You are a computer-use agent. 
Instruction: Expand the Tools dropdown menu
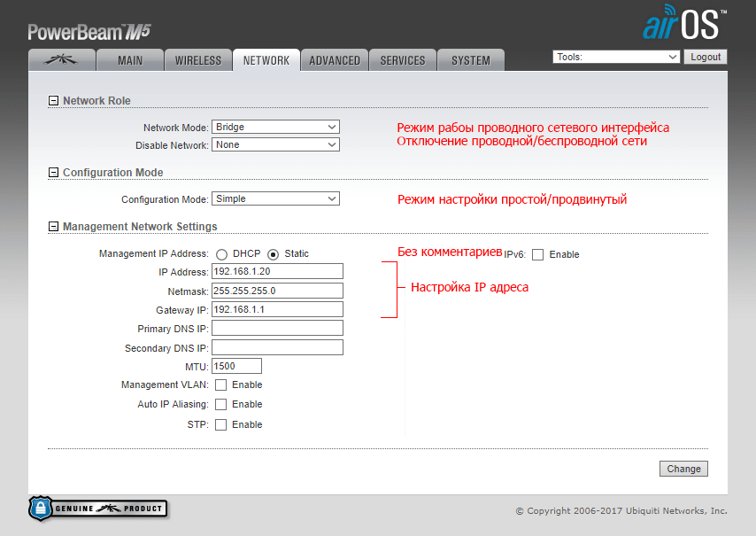[x=616, y=57]
